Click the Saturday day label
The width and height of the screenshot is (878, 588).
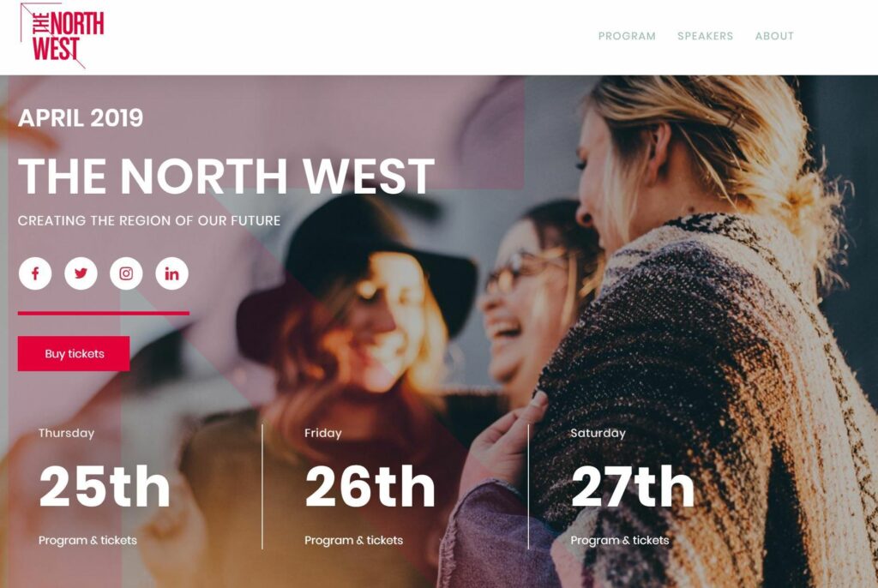point(598,433)
